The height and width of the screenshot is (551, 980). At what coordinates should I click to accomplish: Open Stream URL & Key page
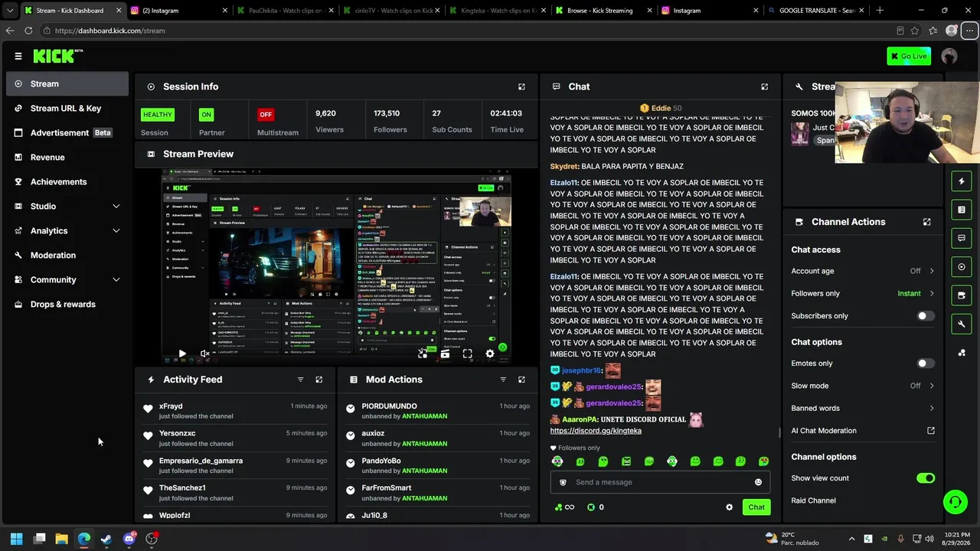point(67,109)
